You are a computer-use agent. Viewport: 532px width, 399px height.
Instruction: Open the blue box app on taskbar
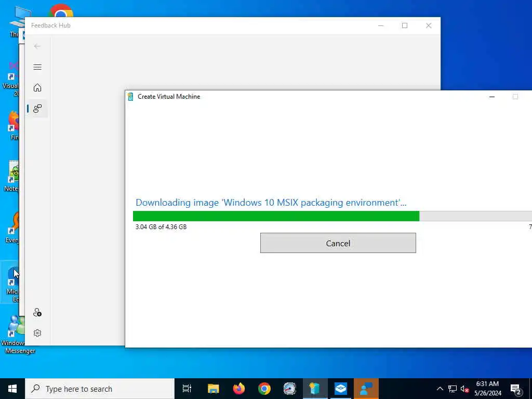click(341, 389)
